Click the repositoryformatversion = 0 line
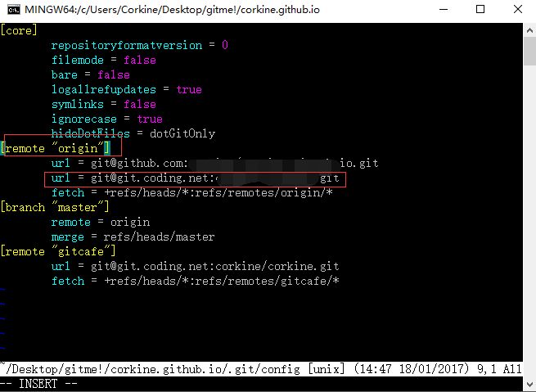The height and width of the screenshot is (392, 536). point(139,45)
